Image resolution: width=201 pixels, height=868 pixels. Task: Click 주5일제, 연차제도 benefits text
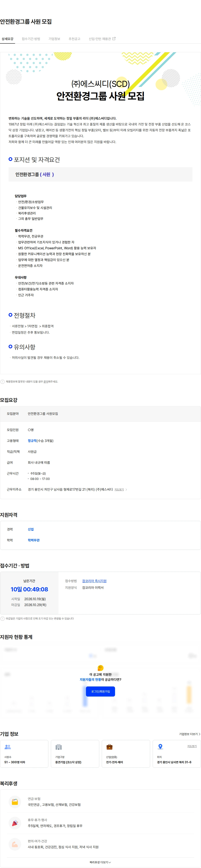pos(55,826)
